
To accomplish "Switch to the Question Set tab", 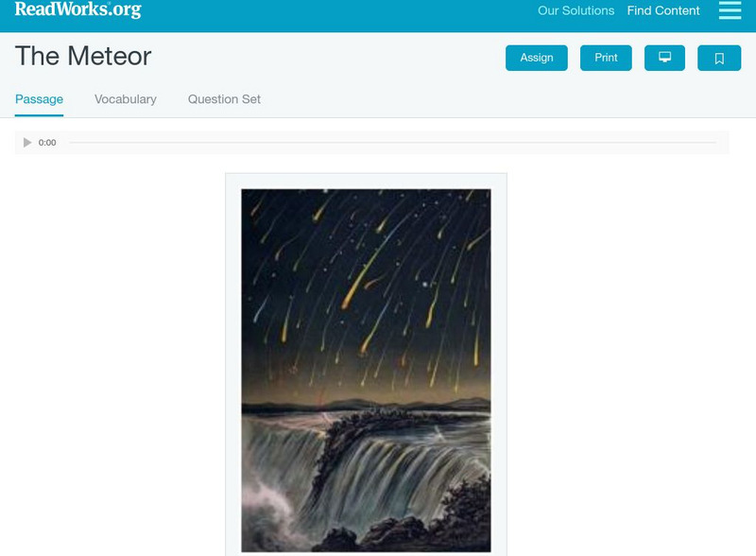I will pyautogui.click(x=224, y=99).
